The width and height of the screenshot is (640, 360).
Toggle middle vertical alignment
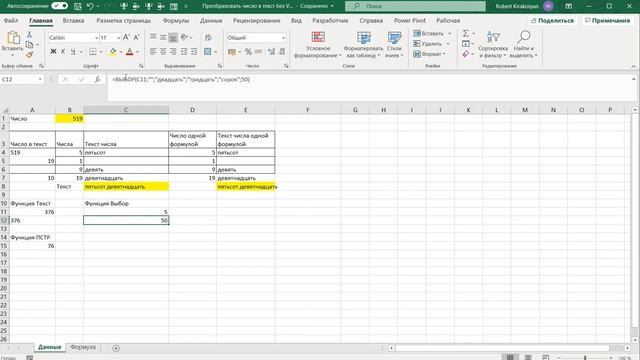point(163,38)
